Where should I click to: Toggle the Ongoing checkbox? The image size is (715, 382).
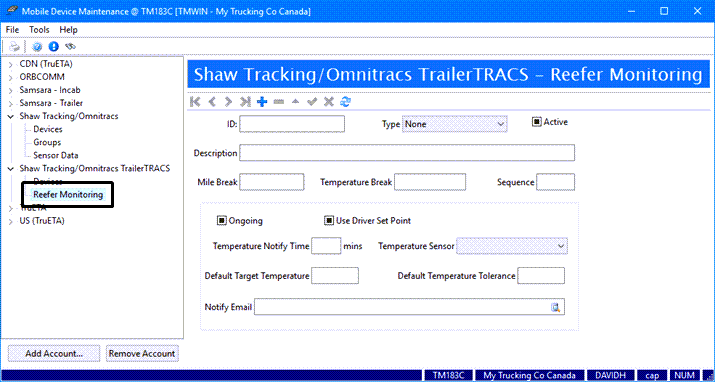tap(222, 221)
